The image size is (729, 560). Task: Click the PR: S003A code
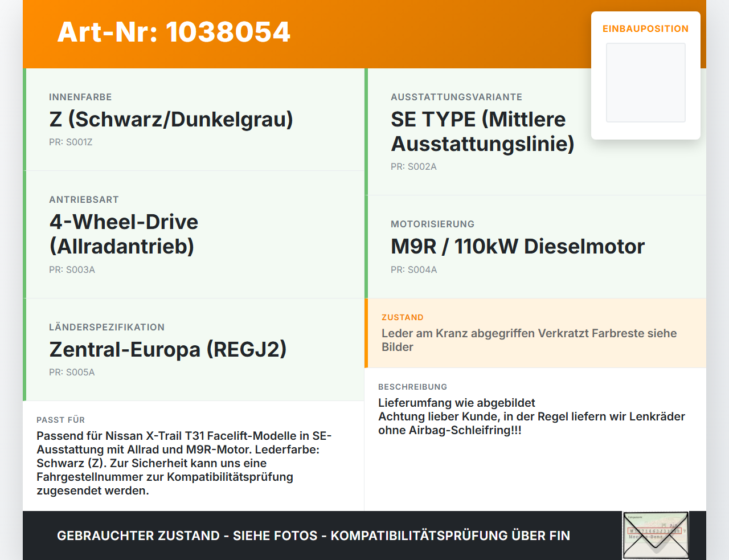coord(72,269)
